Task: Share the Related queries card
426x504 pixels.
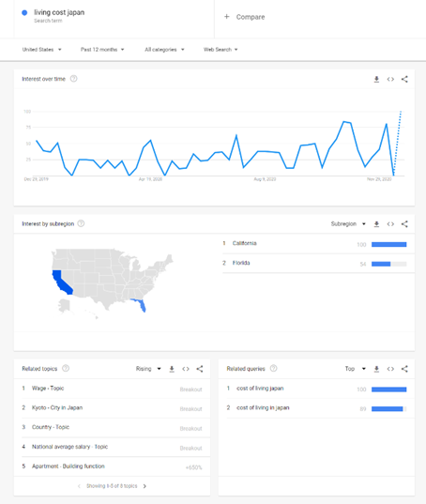Action: [404, 369]
